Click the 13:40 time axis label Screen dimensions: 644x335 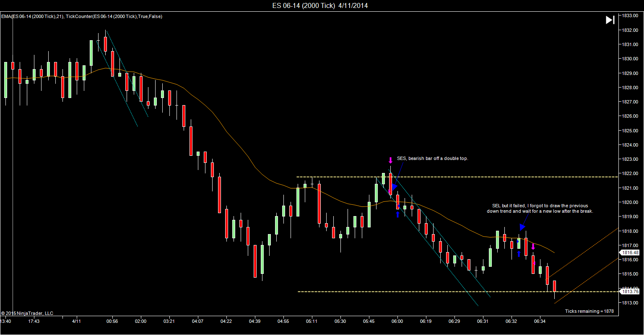tap(5, 321)
